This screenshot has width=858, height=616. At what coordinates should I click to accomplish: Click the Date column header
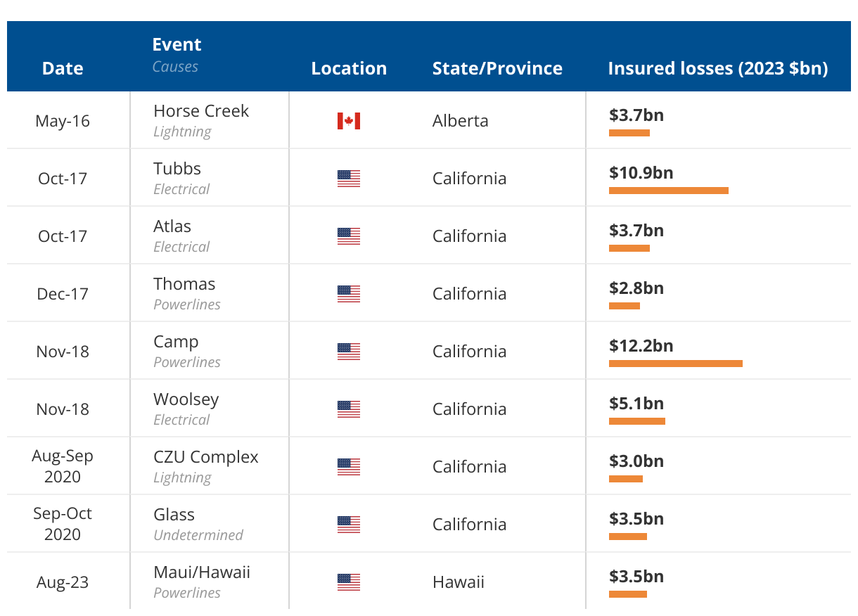[x=63, y=68]
